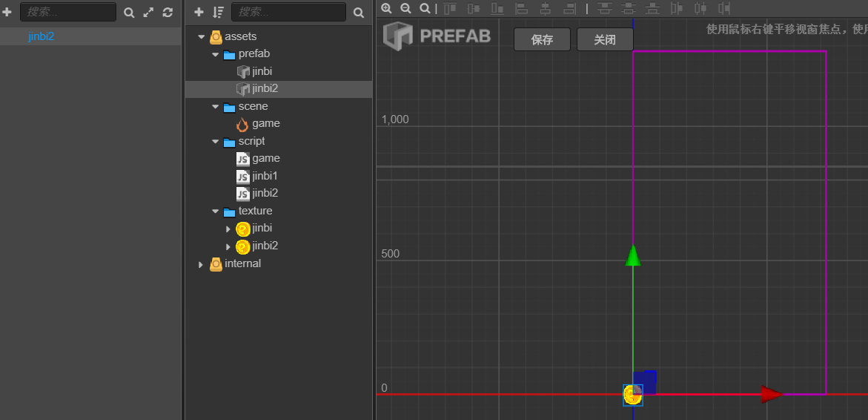Screen dimensions: 868x420
Task: Focus the assets panel search field
Action: 288,12
